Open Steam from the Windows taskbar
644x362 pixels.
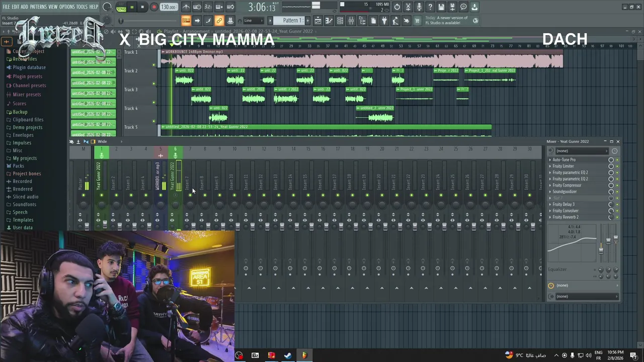(288, 355)
